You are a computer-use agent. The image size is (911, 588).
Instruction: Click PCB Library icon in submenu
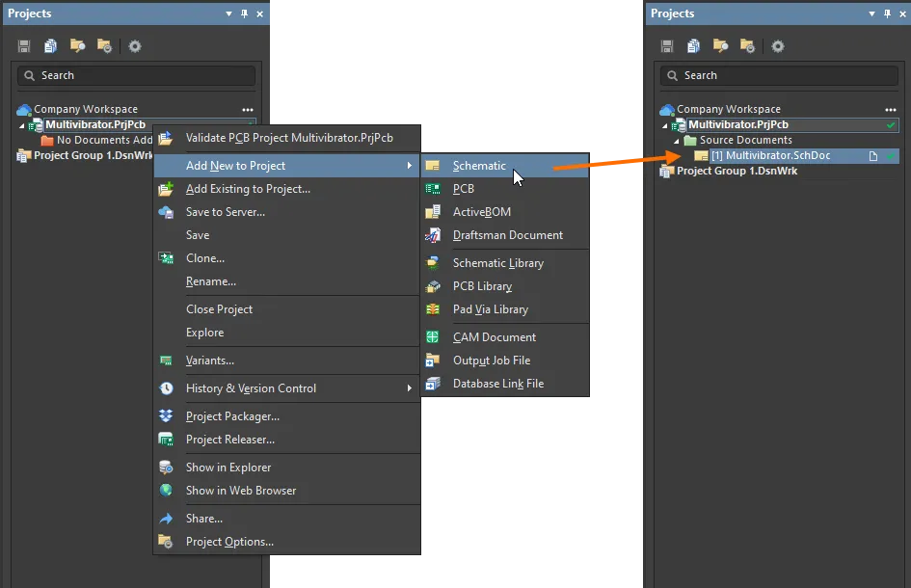tap(432, 286)
